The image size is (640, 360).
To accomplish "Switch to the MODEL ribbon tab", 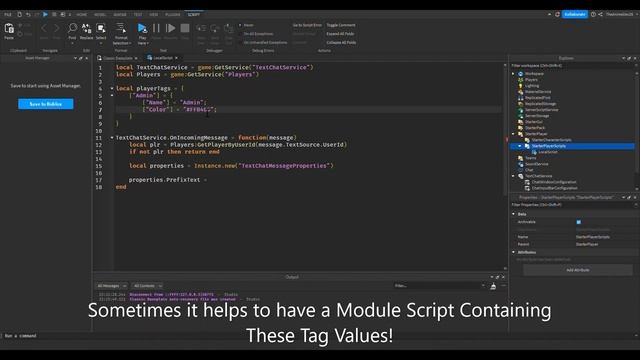I will point(100,15).
